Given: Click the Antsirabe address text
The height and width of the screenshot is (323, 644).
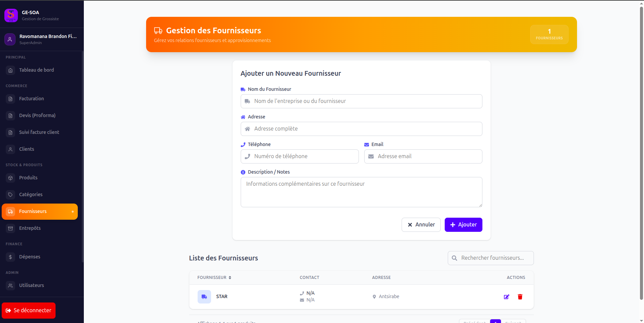Looking at the screenshot, I should (x=389, y=297).
